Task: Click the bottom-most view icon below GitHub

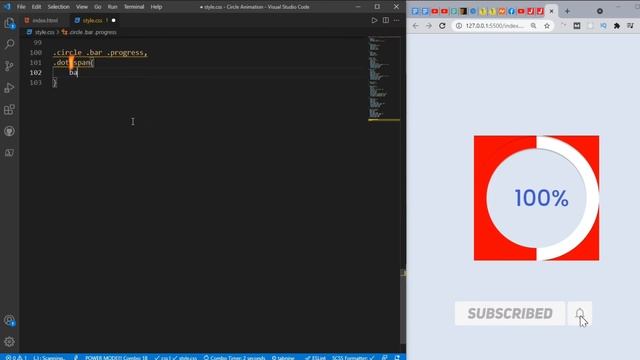Action: [x=9, y=153]
